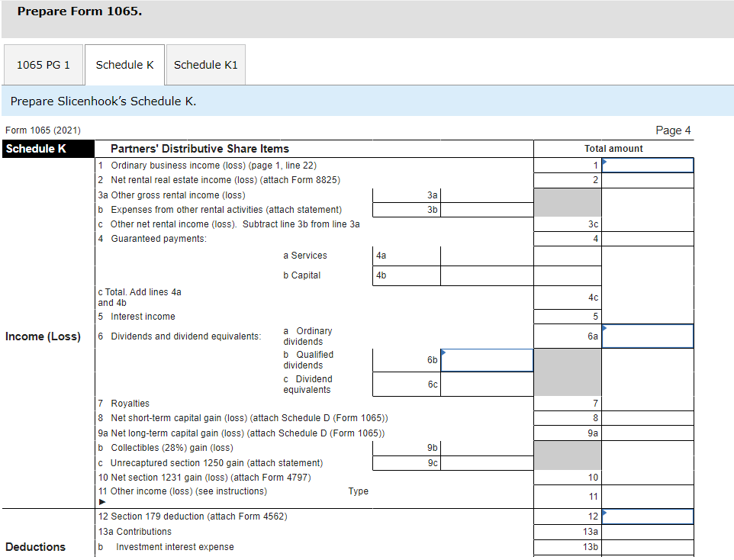
Task: Click line 3b rental expenses field
Action: pos(487,210)
